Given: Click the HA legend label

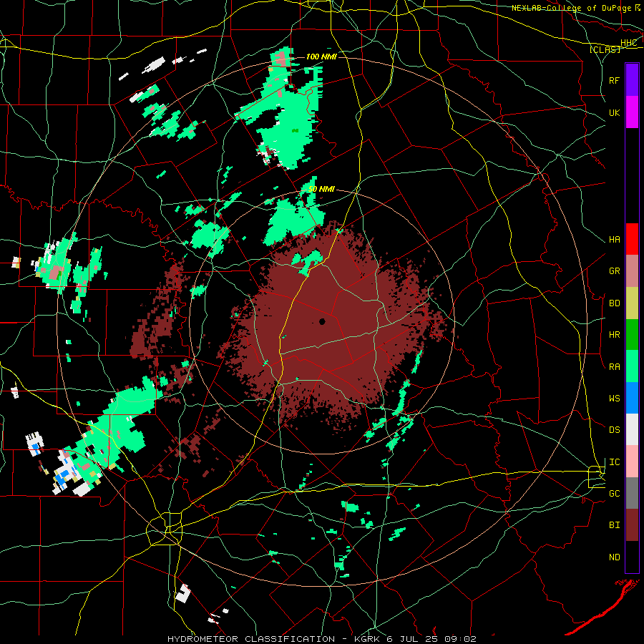Looking at the screenshot, I should coord(614,240).
